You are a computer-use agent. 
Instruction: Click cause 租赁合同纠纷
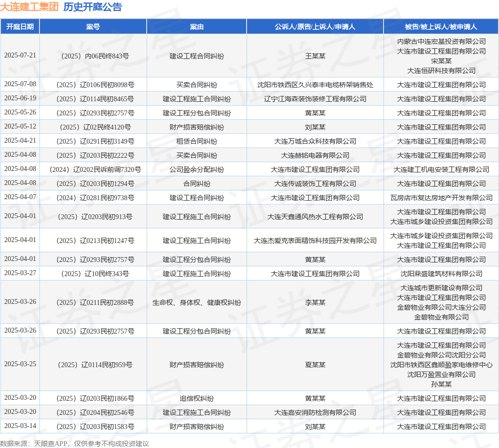(x=197, y=141)
